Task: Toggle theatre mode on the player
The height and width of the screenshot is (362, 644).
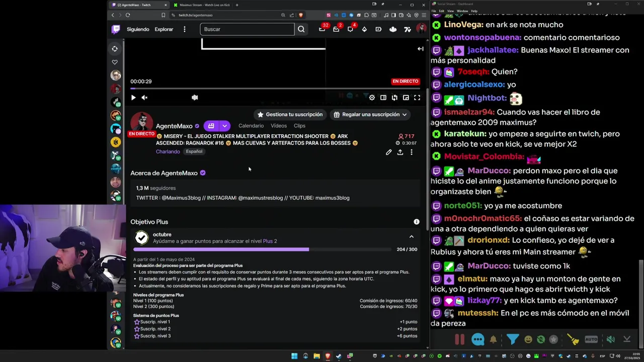Action: tap(383, 98)
